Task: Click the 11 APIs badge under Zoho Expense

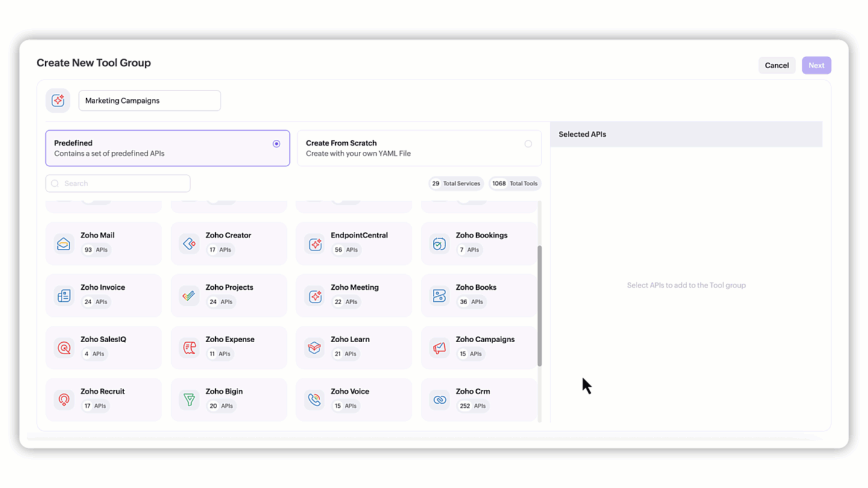Action: click(x=220, y=354)
